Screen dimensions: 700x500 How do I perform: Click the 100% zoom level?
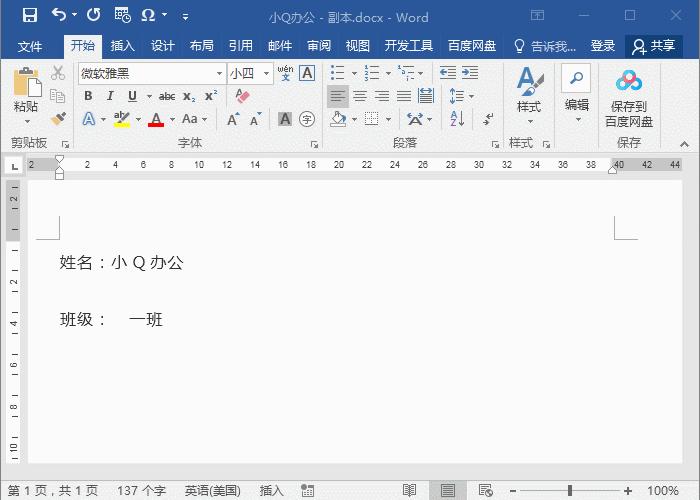click(662, 491)
